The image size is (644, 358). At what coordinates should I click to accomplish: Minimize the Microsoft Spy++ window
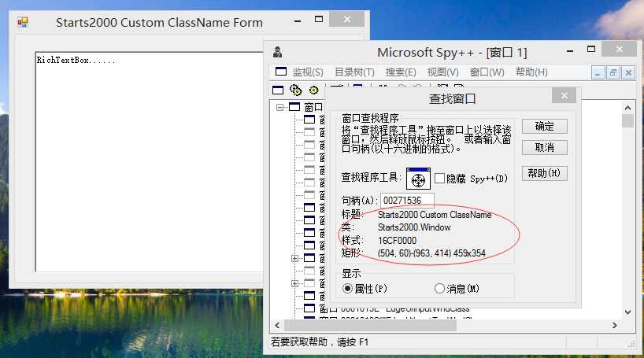click(570, 51)
